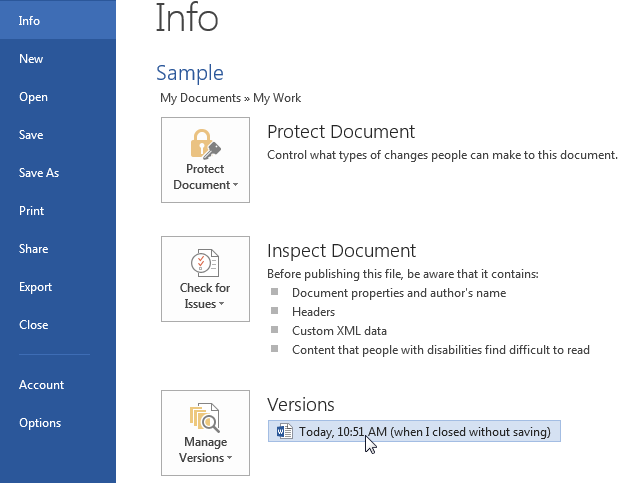Expand the Protect Document dropdown arrow

(235, 185)
